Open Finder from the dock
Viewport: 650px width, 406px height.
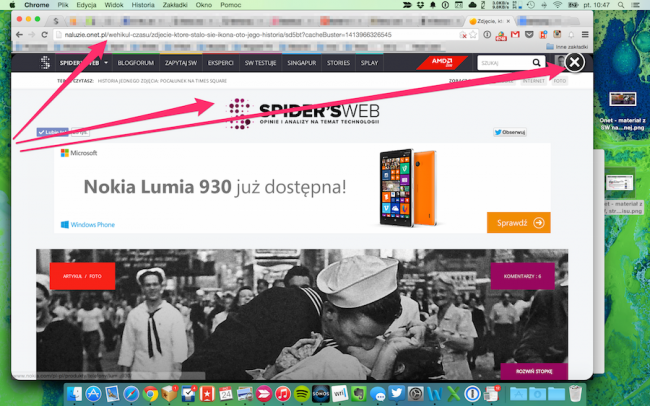click(75, 393)
